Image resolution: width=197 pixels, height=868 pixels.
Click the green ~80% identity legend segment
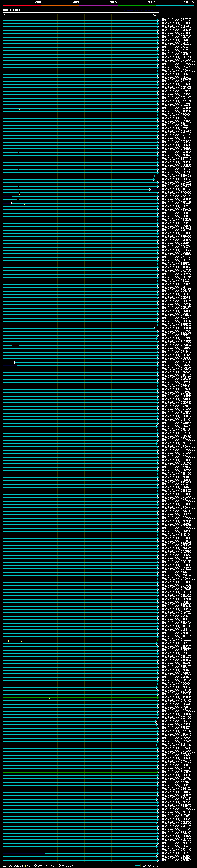[137, 6]
